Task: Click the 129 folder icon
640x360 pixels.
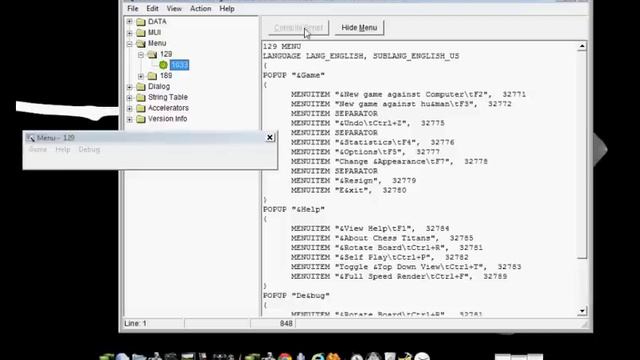Action: (152, 54)
